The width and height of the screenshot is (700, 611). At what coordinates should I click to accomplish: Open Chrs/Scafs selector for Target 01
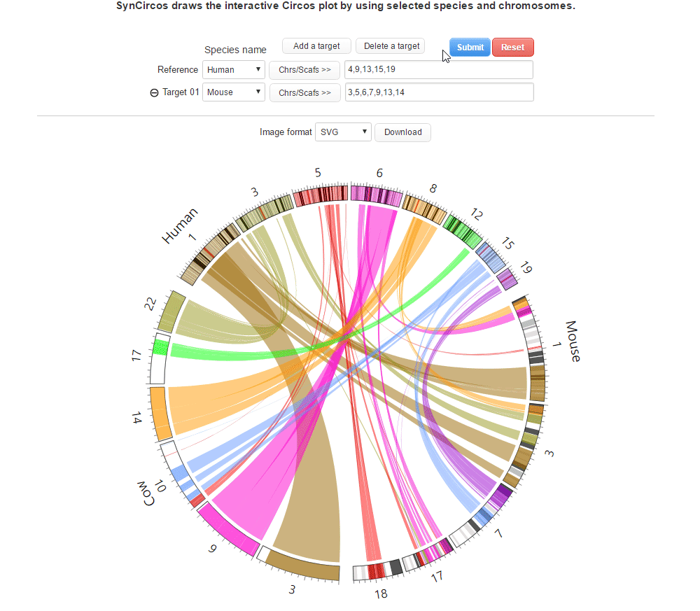(x=304, y=92)
